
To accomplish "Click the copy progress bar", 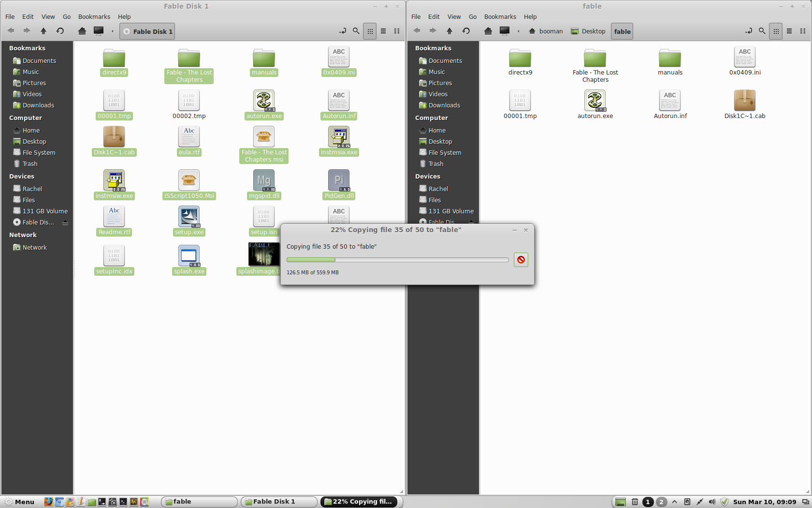I will tap(397, 260).
